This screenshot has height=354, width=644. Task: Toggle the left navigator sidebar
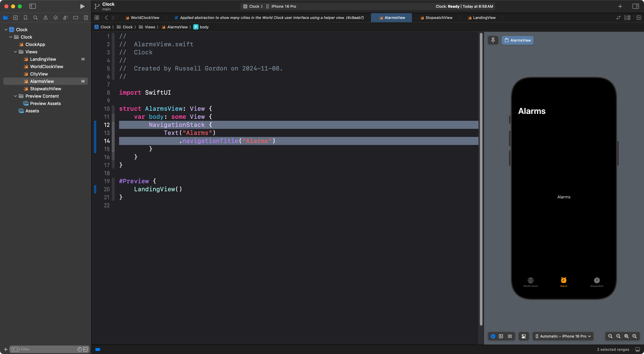(x=33, y=6)
